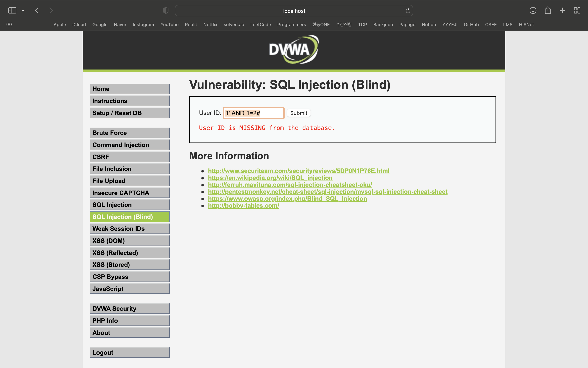Go to Home in DVWA menu

click(x=129, y=89)
